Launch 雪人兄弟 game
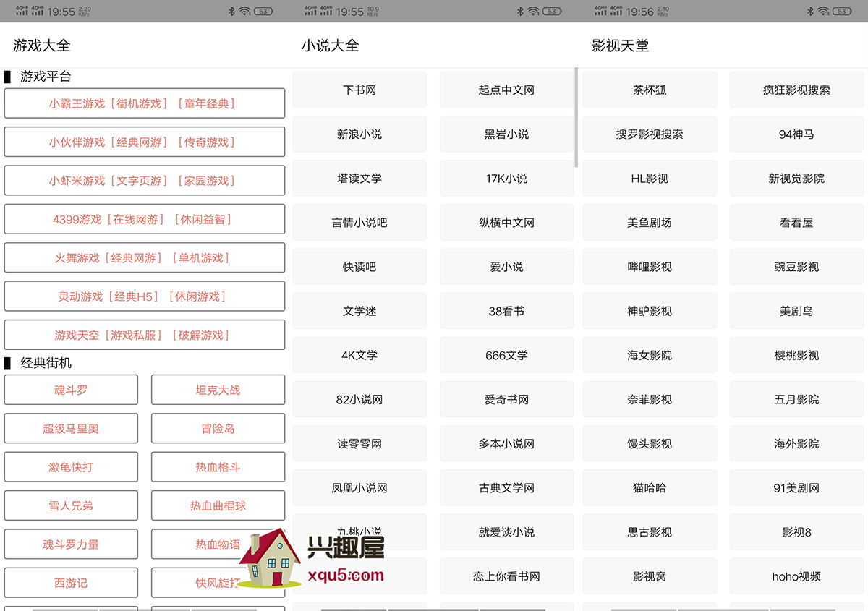868x611 pixels. pos(71,505)
